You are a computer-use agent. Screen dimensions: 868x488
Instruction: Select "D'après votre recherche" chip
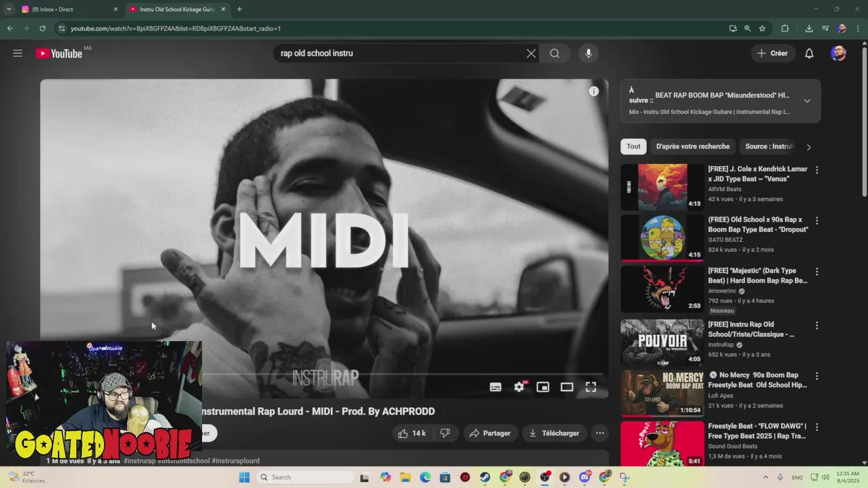pos(692,146)
